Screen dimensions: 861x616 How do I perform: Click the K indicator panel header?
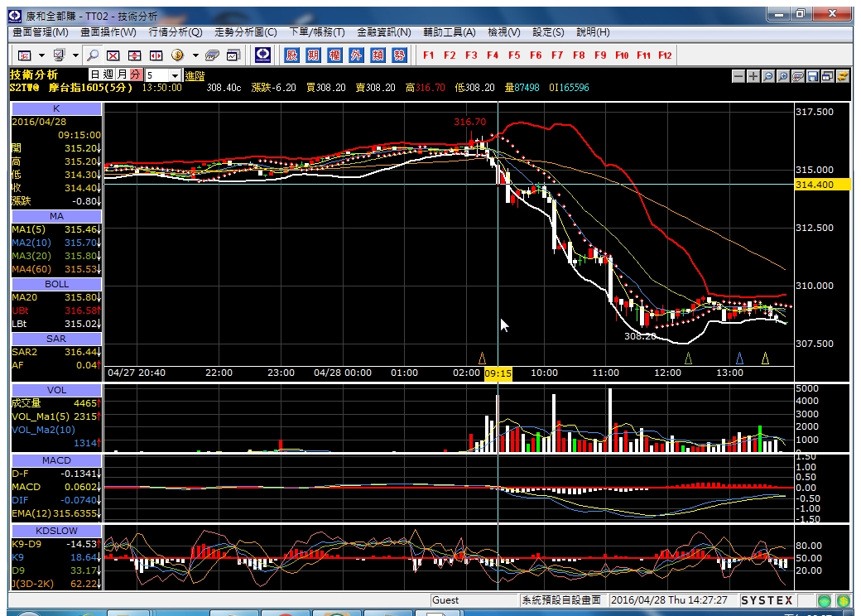click(x=56, y=108)
